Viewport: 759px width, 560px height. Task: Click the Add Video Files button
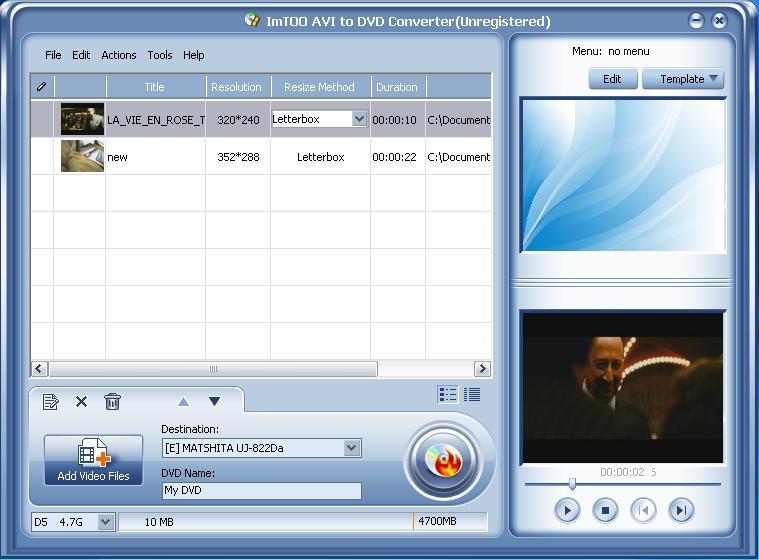click(x=93, y=460)
